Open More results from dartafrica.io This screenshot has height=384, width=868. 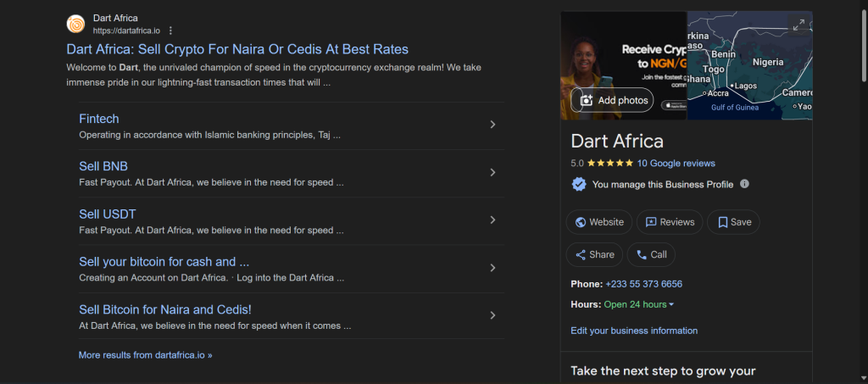click(145, 355)
